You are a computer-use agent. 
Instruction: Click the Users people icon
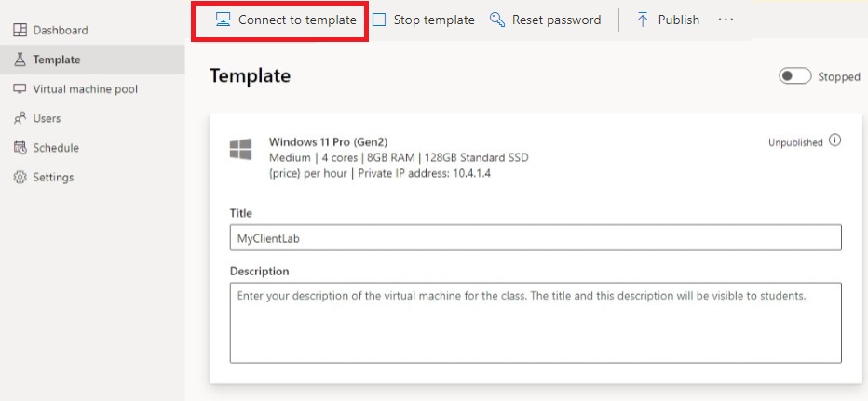(x=20, y=118)
